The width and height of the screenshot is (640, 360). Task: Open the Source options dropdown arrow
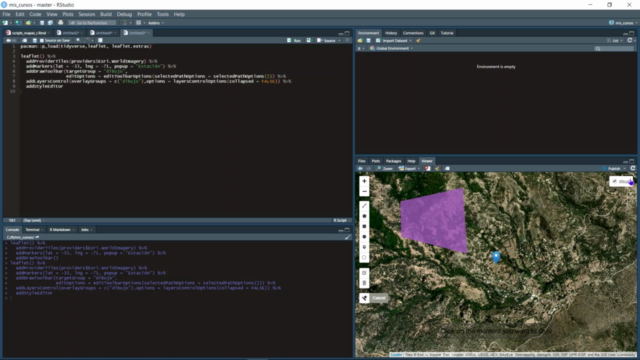(340, 40)
